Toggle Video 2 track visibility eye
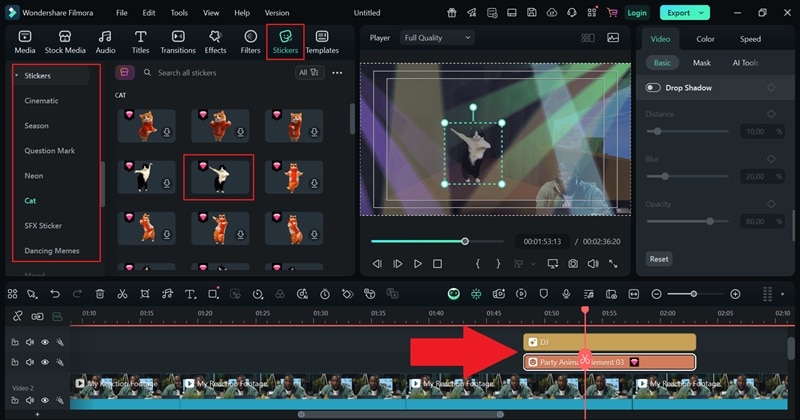The height and width of the screenshot is (420, 800). 45,401
